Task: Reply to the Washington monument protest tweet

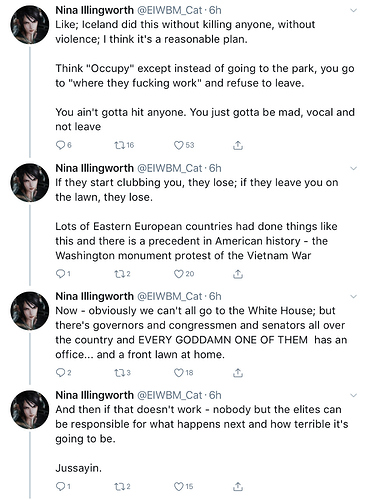Action: coord(60,274)
